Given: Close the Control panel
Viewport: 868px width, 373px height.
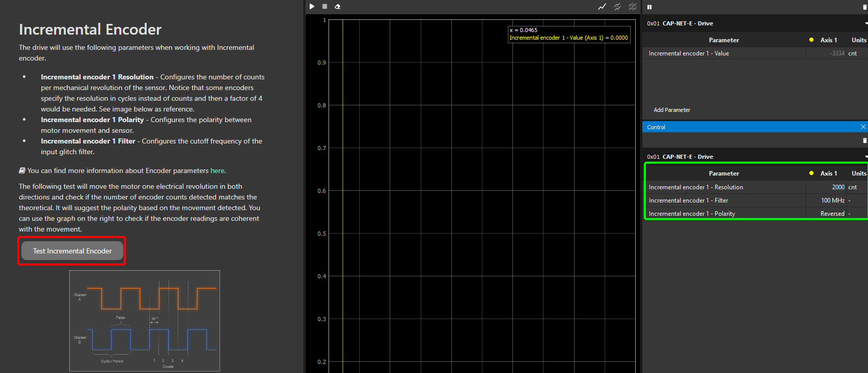Looking at the screenshot, I should 863,127.
